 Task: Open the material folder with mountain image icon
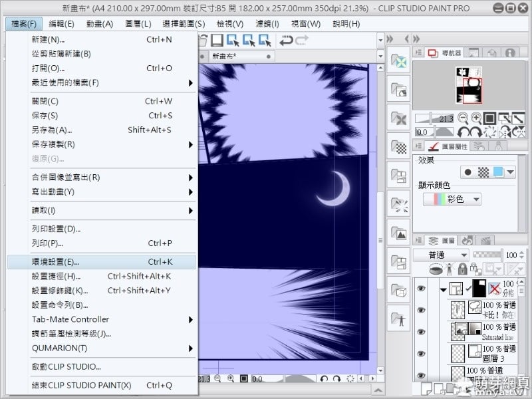click(x=398, y=232)
